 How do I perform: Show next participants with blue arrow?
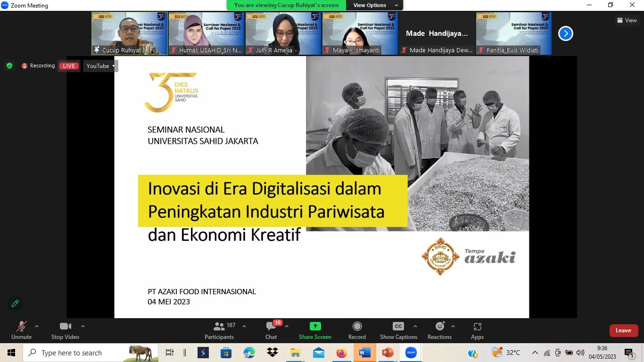click(566, 33)
